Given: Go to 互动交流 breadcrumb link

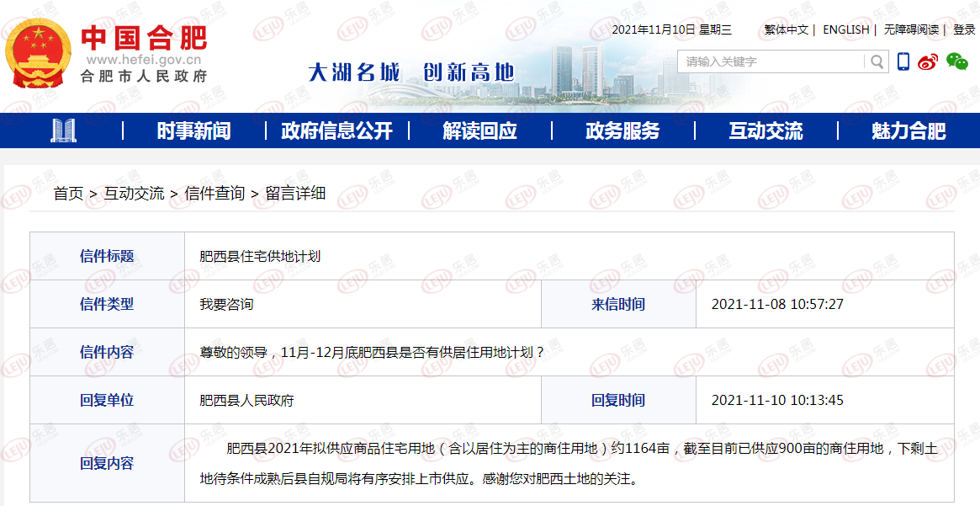Looking at the screenshot, I should pyautogui.click(x=134, y=194).
